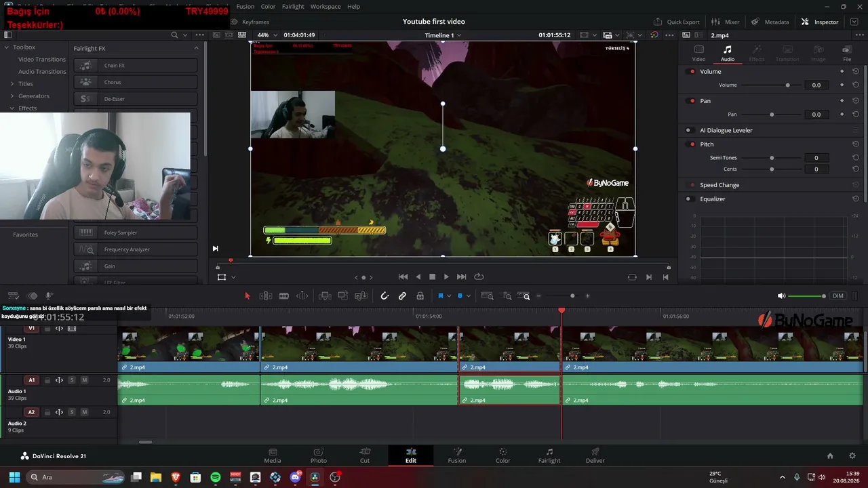Image resolution: width=868 pixels, height=488 pixels.
Task: Toggle the Inspector panel button
Action: tap(820, 22)
